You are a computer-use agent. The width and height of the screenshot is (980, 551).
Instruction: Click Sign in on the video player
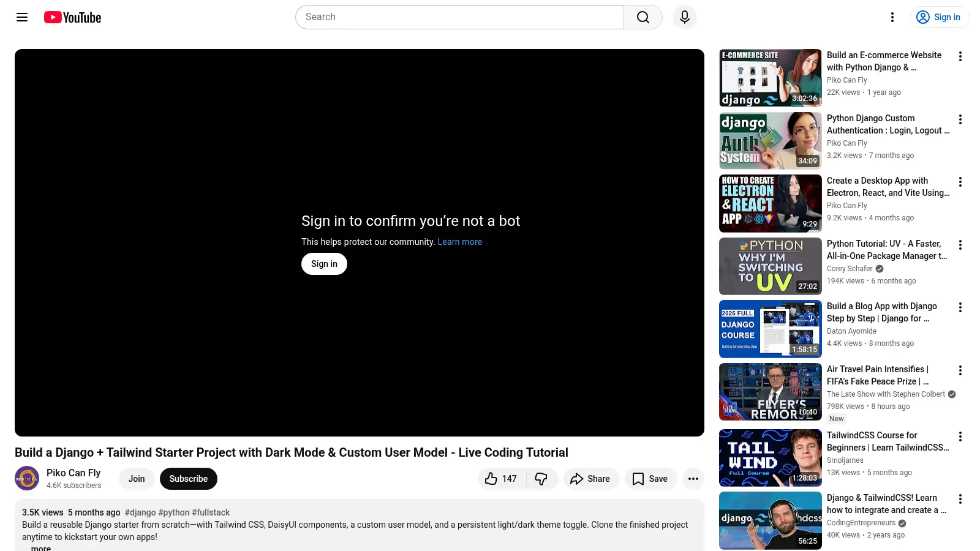point(324,264)
